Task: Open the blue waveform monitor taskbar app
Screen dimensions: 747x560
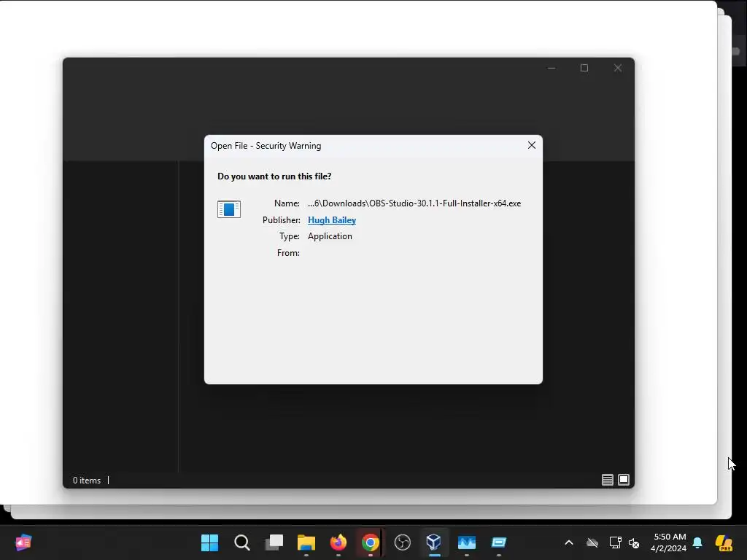Action: 466,542
